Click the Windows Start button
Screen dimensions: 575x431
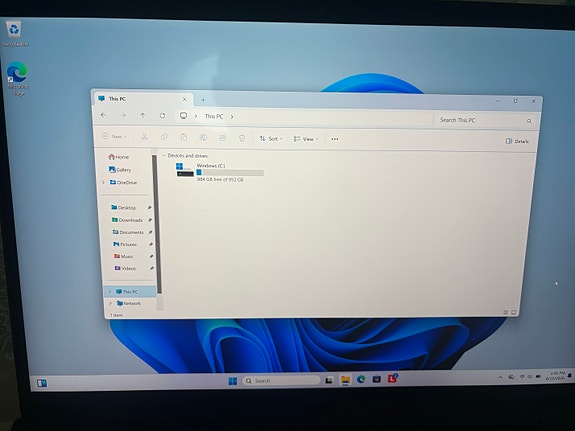232,381
